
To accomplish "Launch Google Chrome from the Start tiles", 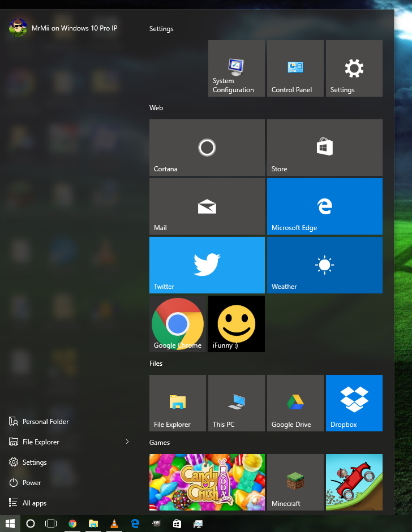I will click(178, 323).
